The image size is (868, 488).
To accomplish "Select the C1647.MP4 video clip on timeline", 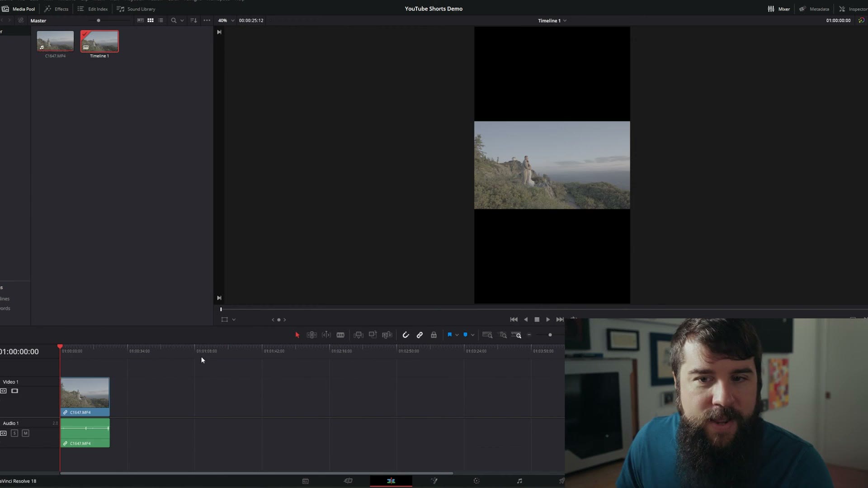I will tap(85, 397).
